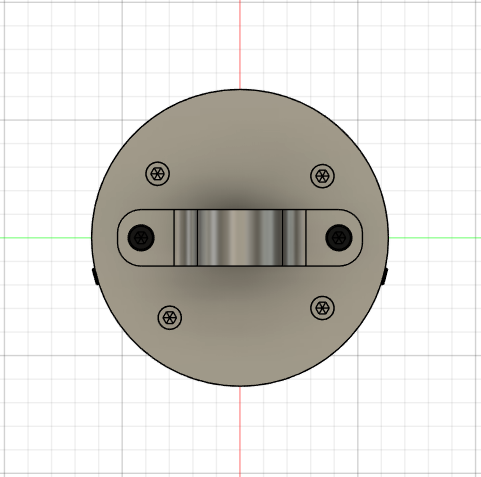Pick the black screw on bracket's right end
The image size is (481, 477).
339,238
